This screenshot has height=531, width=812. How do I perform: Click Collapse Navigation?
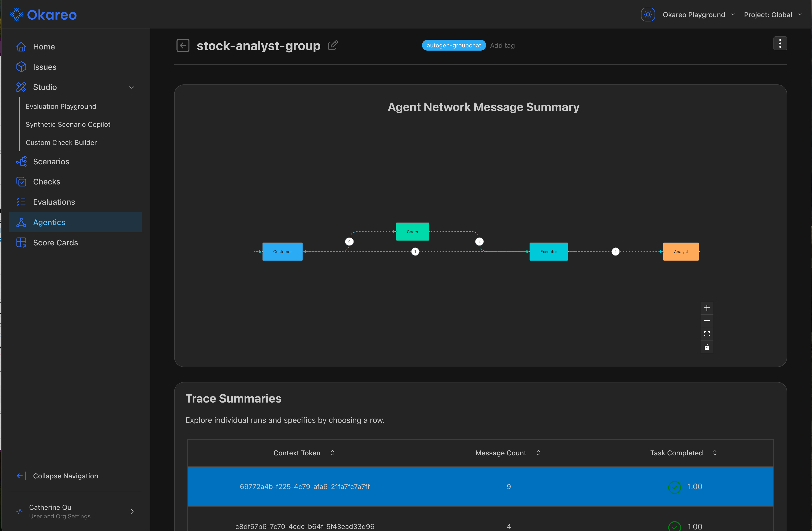coord(65,476)
